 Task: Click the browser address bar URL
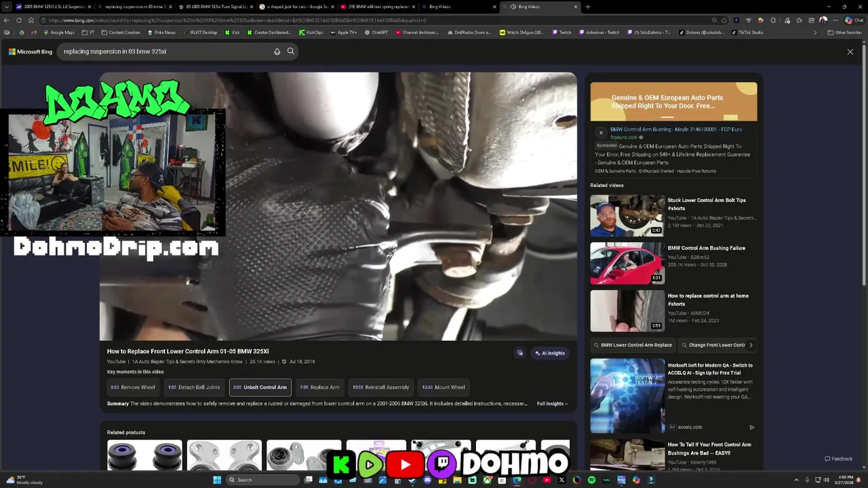pos(237,20)
